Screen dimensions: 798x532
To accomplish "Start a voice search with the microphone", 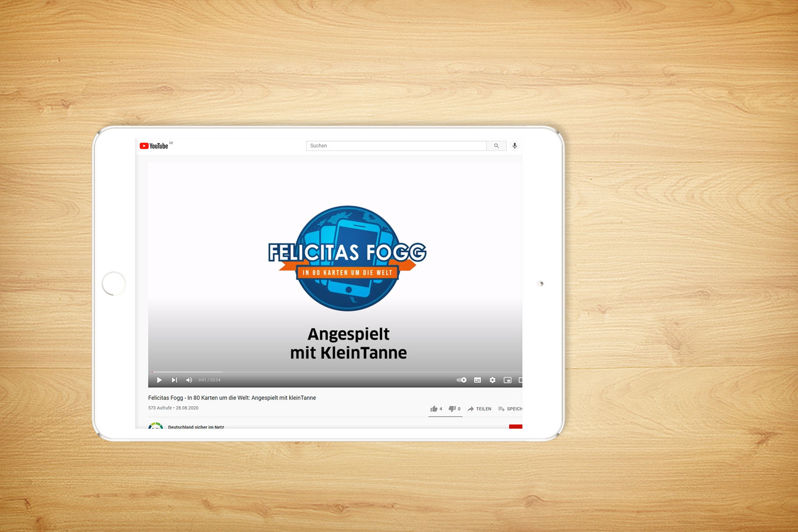I will pos(514,146).
